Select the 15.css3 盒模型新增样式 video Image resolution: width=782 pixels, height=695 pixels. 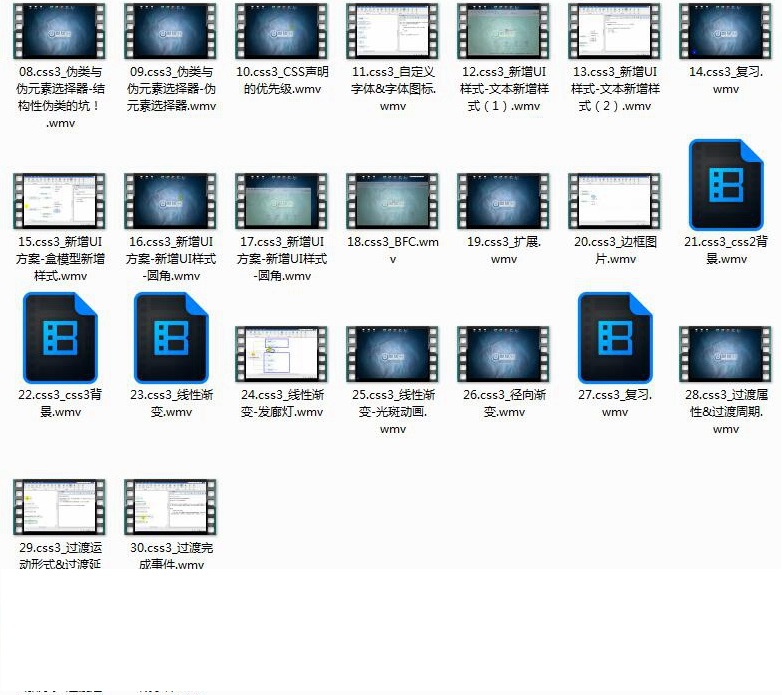pyautogui.click(x=60, y=202)
